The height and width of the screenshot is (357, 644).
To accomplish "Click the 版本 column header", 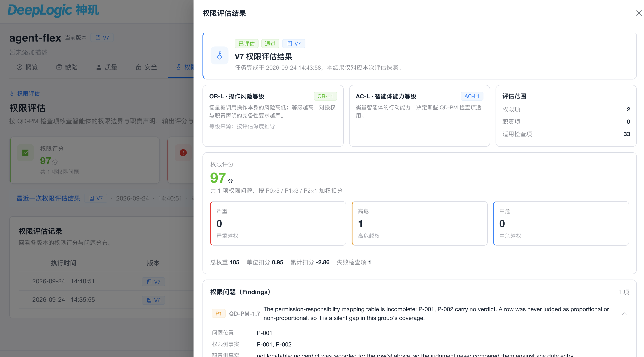I will coord(153,263).
